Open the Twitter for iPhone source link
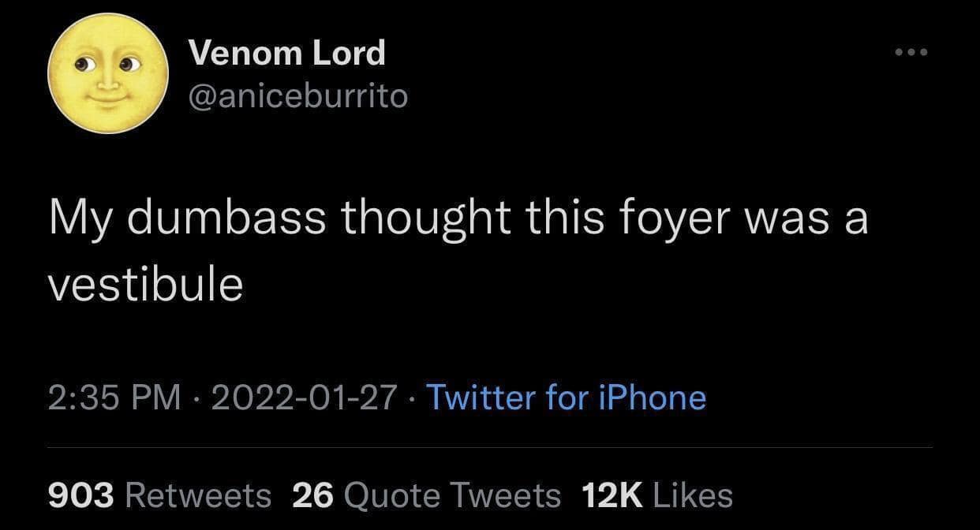The height and width of the screenshot is (530, 980). coord(566,397)
